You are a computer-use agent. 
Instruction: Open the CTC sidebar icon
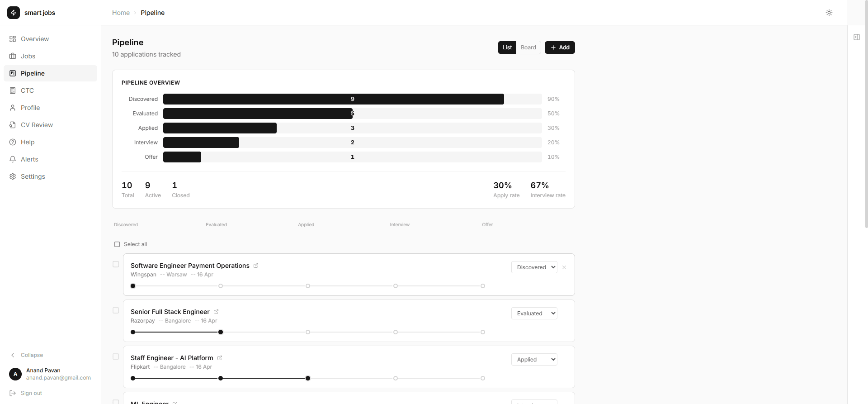coord(13,90)
